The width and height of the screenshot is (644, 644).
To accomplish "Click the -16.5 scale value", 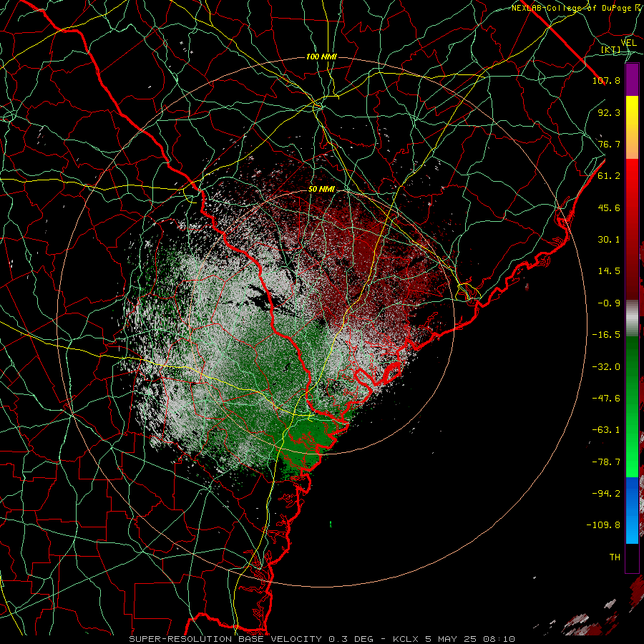I will [x=606, y=335].
